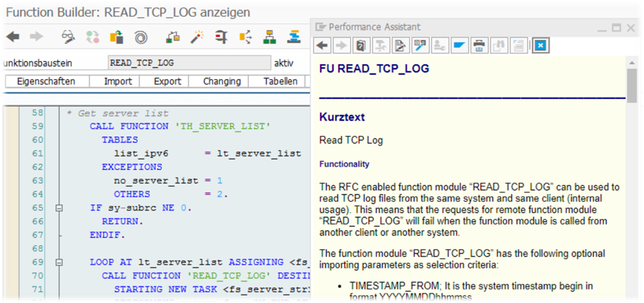The width and height of the screenshot is (644, 303).
Task: Open Other Object icon in Function Builder
Action: click(x=117, y=37)
